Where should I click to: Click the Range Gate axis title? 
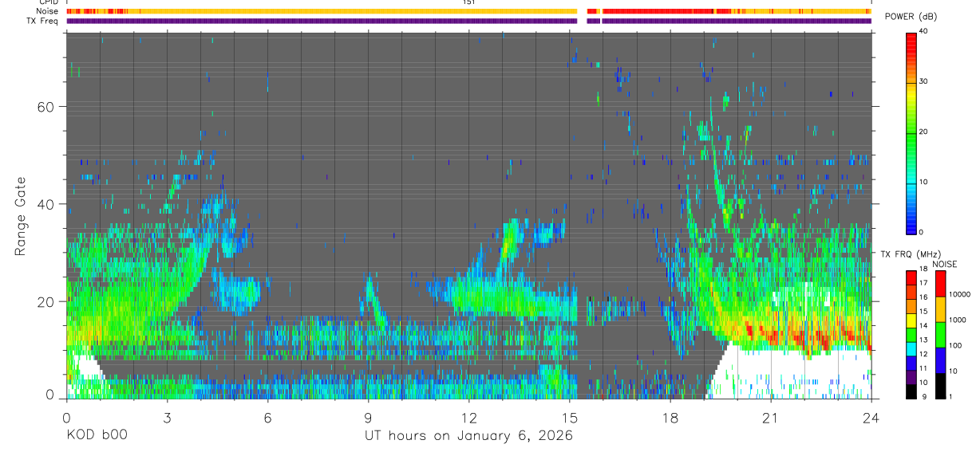(22, 216)
